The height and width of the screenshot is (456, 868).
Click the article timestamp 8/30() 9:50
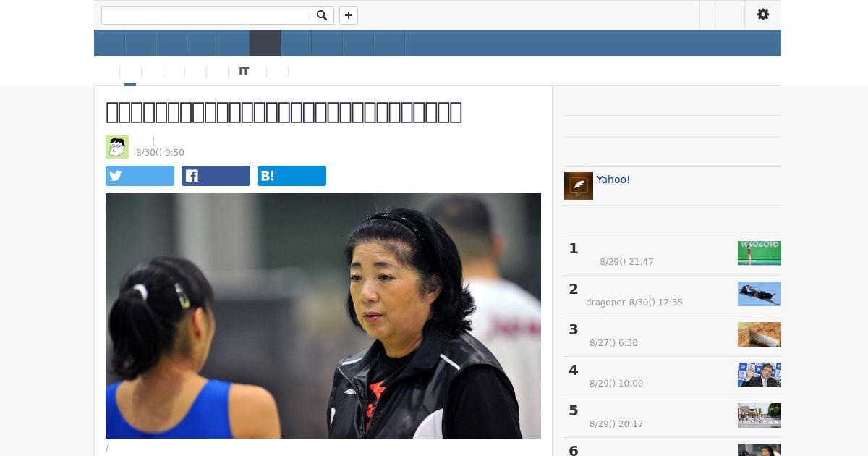pyautogui.click(x=160, y=153)
